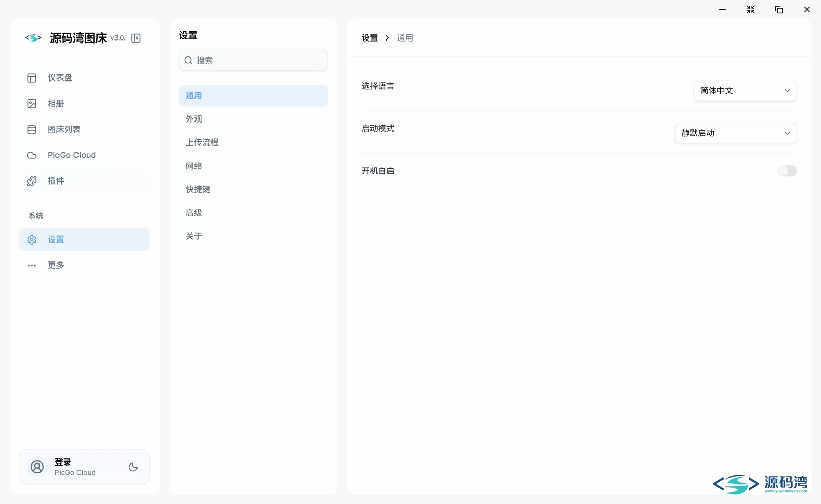Enable the 开机自启 switch
Image resolution: width=821 pixels, height=504 pixels.
(x=787, y=171)
